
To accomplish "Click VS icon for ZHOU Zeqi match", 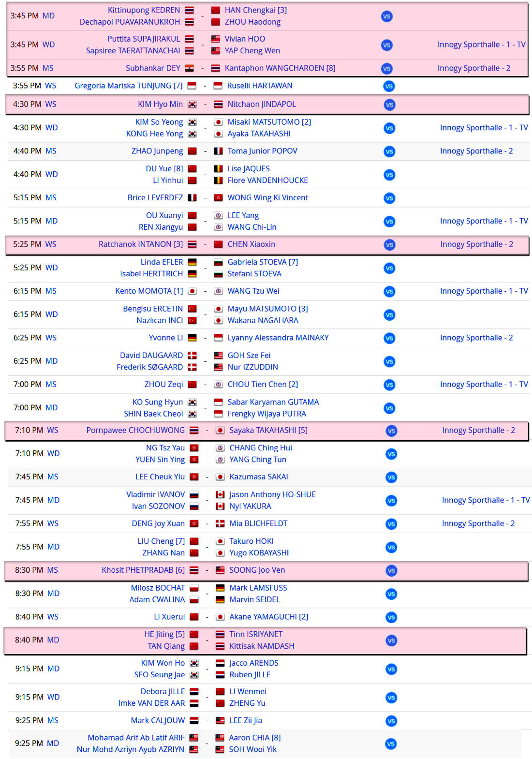I will pyautogui.click(x=389, y=385).
